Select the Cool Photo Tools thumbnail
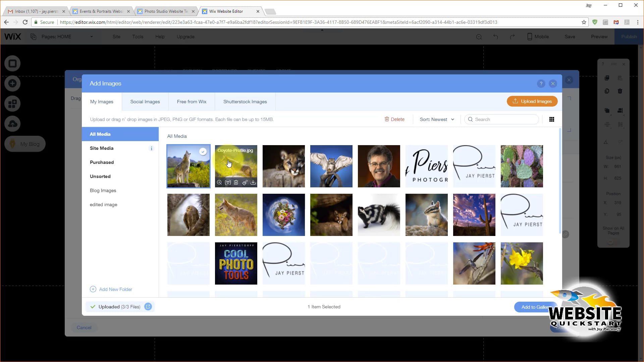Viewport: 644px width, 362px height. (x=236, y=263)
